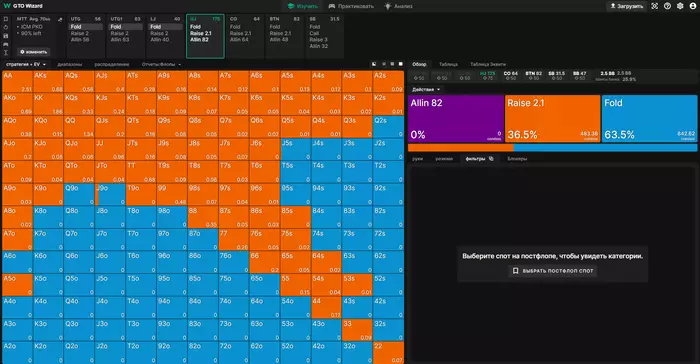The width and height of the screenshot is (700, 364).
Task: Select the Q2s fold hand cell
Action: pyautogui.click(x=388, y=126)
